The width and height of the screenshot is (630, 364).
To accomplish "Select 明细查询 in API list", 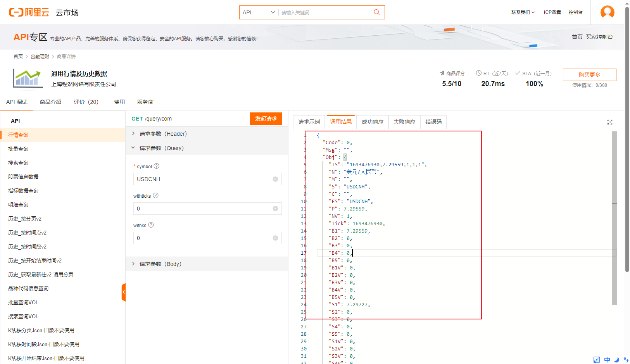I will tap(62, 205).
